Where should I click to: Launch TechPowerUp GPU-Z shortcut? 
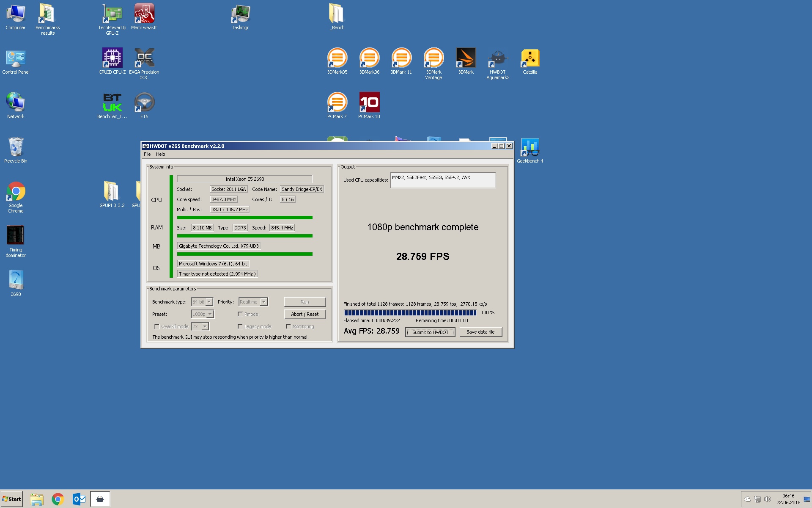click(x=112, y=19)
